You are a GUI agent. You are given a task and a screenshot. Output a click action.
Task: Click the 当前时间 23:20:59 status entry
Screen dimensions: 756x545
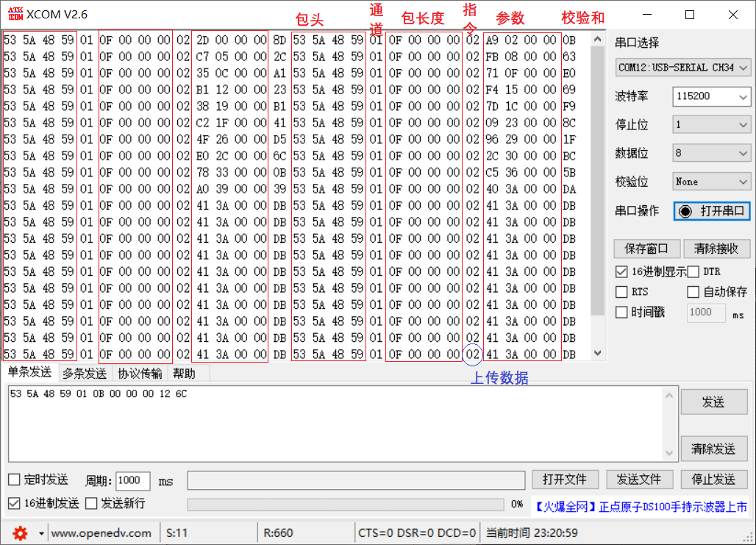(531, 533)
